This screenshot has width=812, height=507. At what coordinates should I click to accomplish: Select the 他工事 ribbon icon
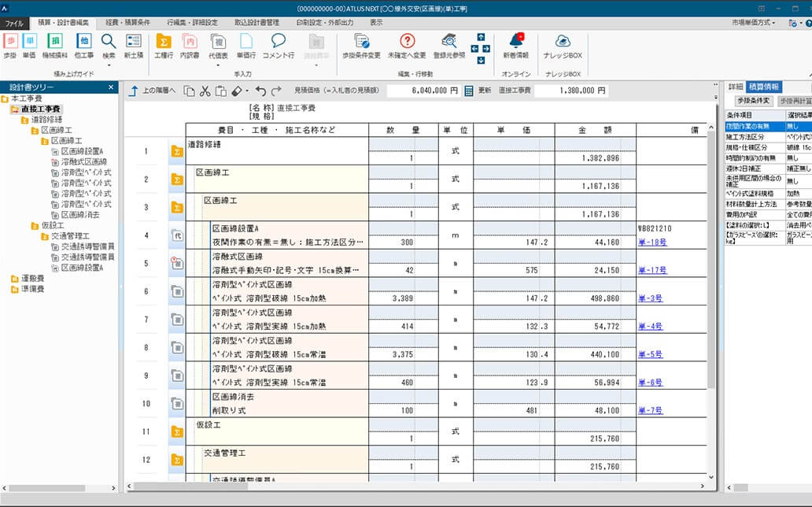click(x=84, y=46)
